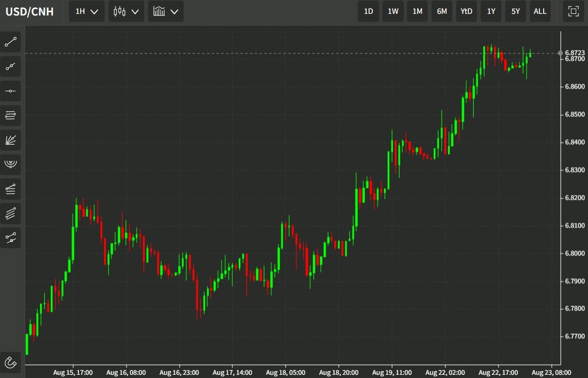Click the USD/CNH symbol title
Viewport: 588px width, 378px height.
point(29,12)
